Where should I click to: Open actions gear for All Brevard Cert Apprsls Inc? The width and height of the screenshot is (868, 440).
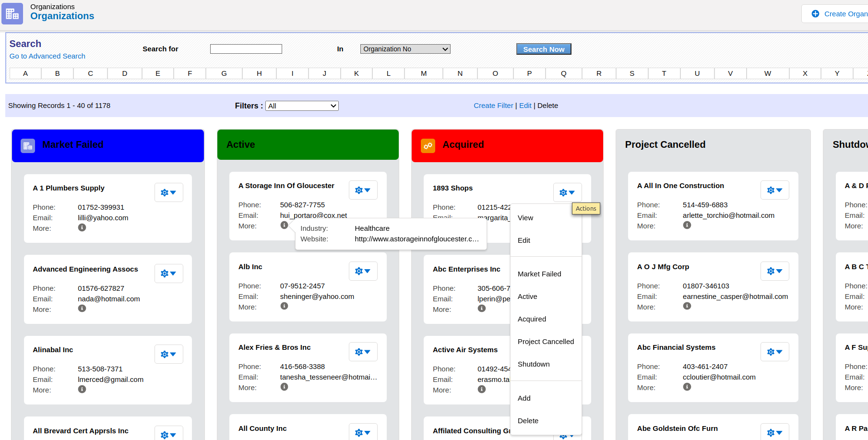(x=169, y=433)
